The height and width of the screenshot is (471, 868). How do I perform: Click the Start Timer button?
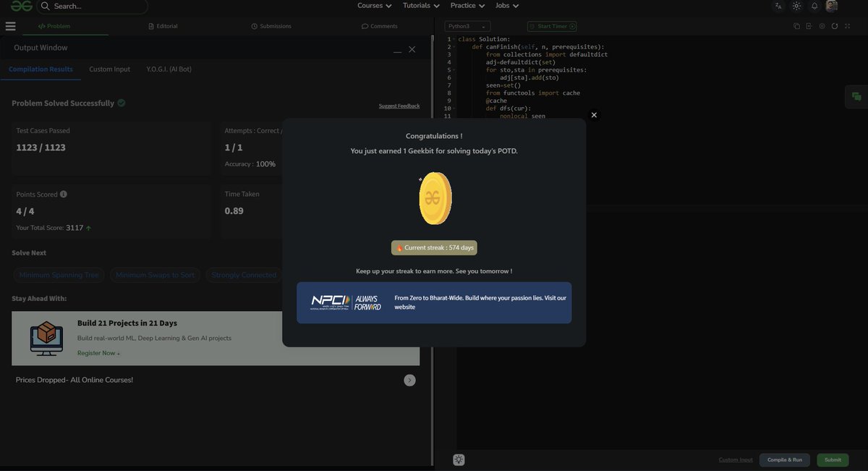(x=552, y=26)
